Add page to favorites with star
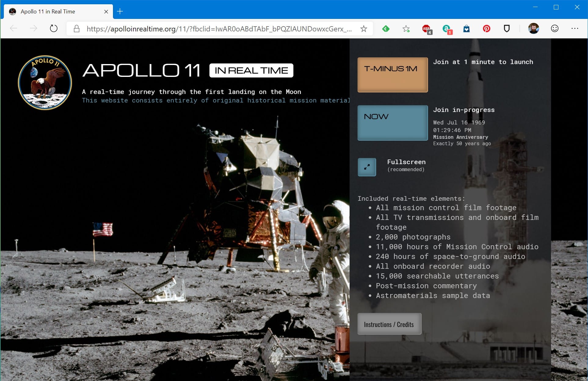This screenshot has height=381, width=588. click(364, 29)
